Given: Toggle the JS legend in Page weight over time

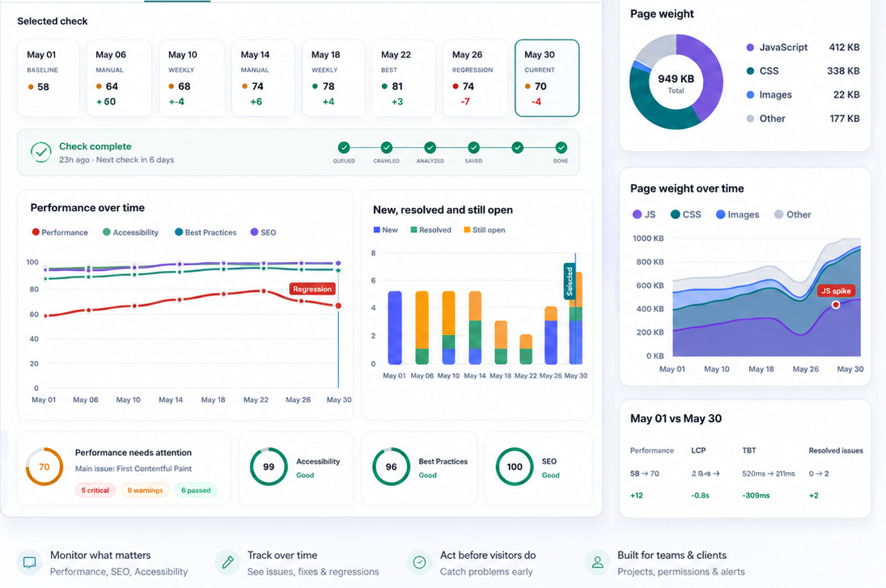Looking at the screenshot, I should click(x=644, y=214).
